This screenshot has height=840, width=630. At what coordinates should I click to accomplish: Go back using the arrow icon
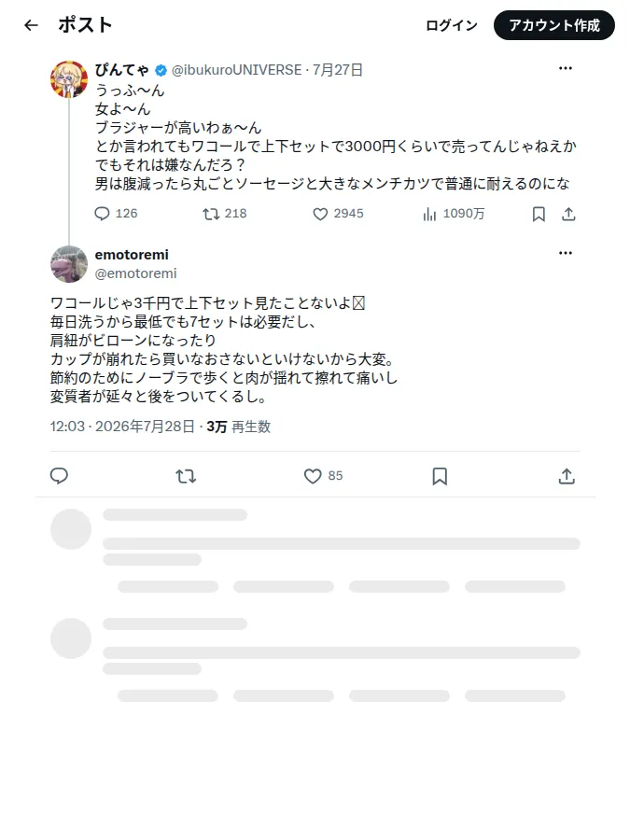pos(31,25)
